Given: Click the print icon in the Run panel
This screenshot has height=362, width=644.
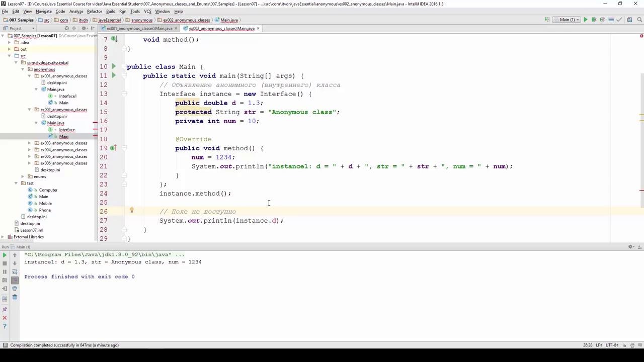Looking at the screenshot, I should coord(15,289).
